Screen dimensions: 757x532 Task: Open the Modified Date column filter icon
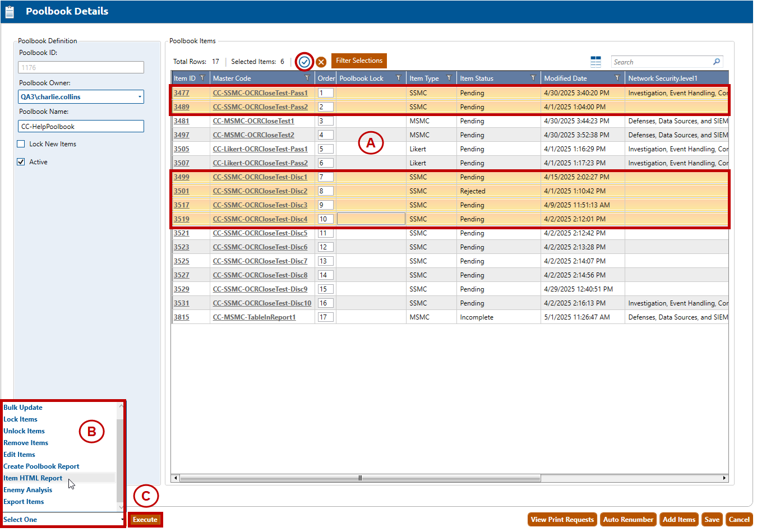(617, 78)
